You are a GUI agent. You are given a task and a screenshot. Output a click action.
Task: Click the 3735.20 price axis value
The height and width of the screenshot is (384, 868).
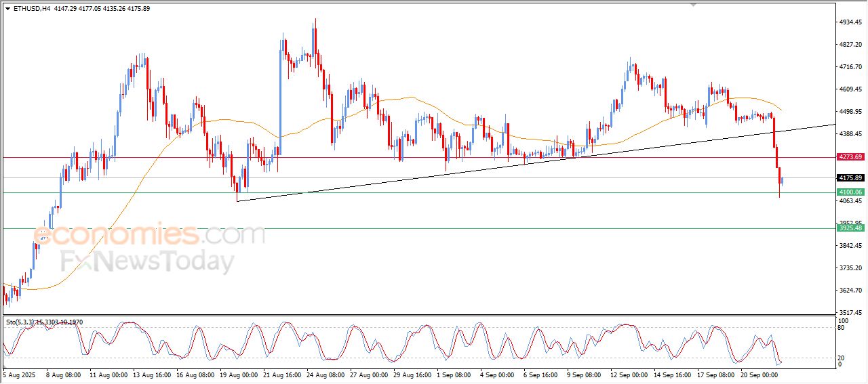pos(850,268)
